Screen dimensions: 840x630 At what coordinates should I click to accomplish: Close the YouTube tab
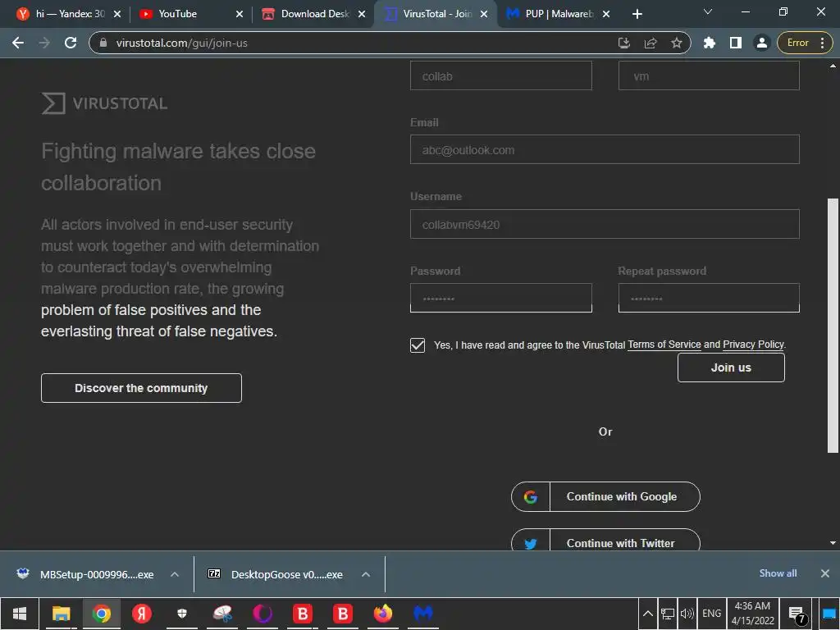click(240, 14)
